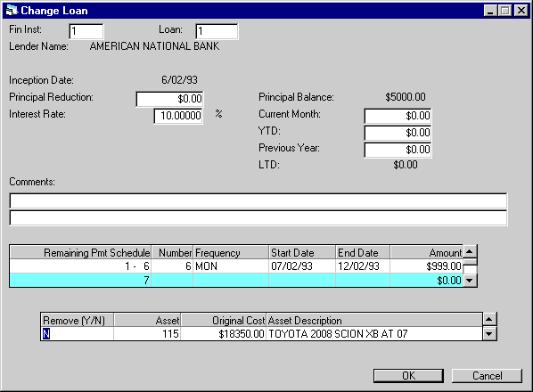Select the Remove (Y/N) cell containing N

(x=78, y=333)
